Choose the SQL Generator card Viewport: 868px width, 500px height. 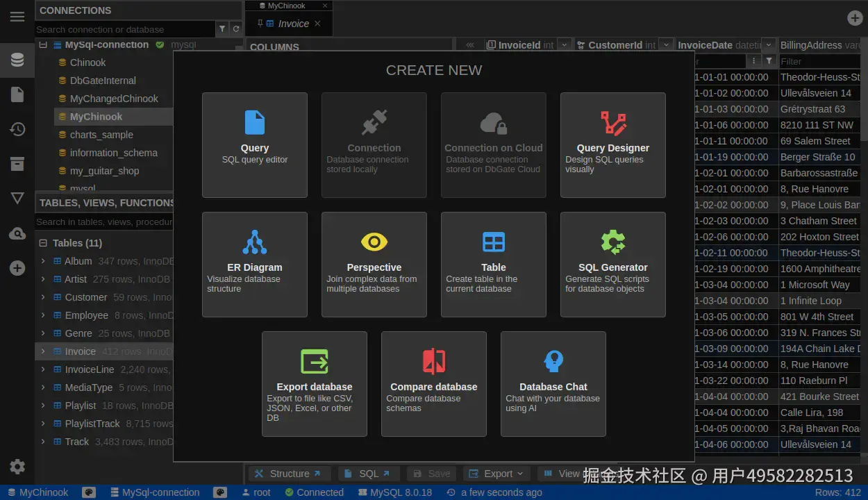(613, 265)
